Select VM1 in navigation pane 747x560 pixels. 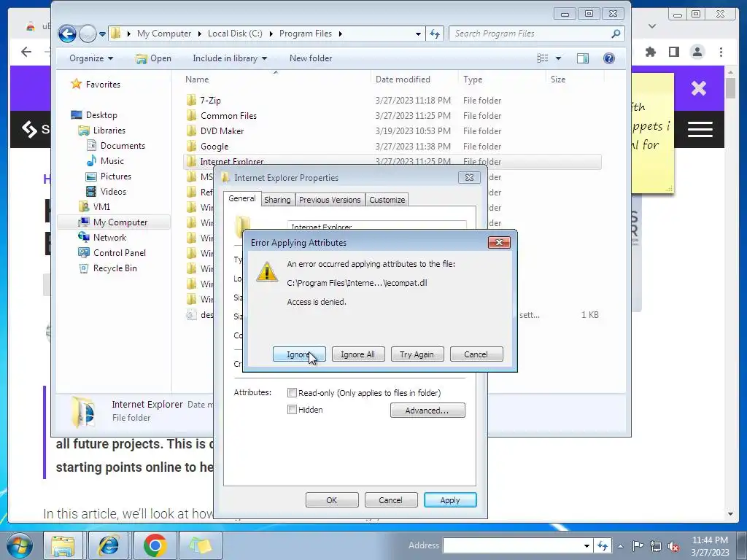pos(94,206)
